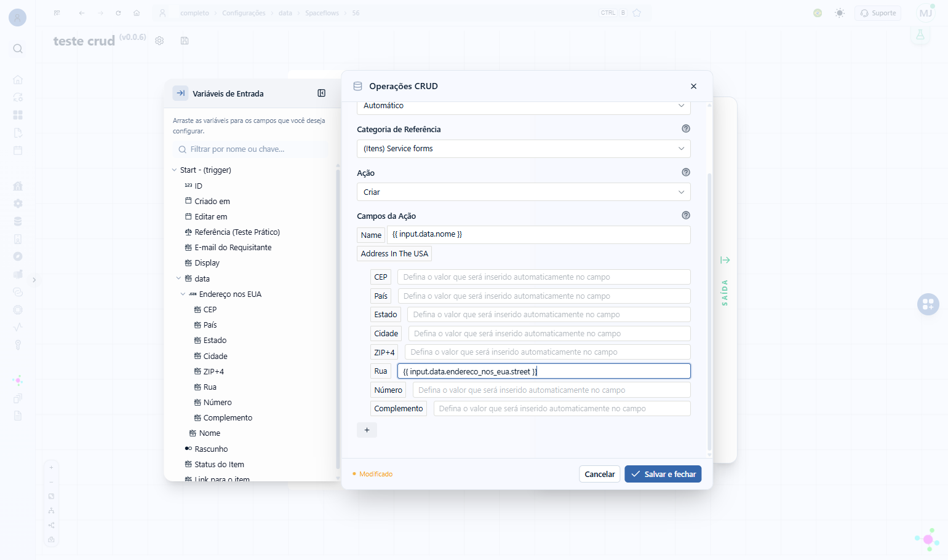Image resolution: width=948 pixels, height=560 pixels.
Task: Click the help icon beside Campos da Ação
Action: coord(686,215)
